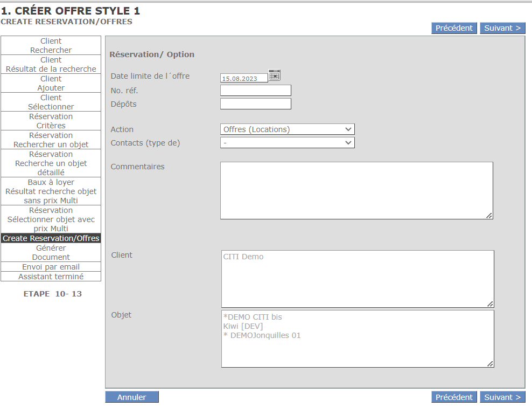The width and height of the screenshot is (532, 407).
Task: Open the Contacts (type de) dropdown
Action: coord(287,143)
